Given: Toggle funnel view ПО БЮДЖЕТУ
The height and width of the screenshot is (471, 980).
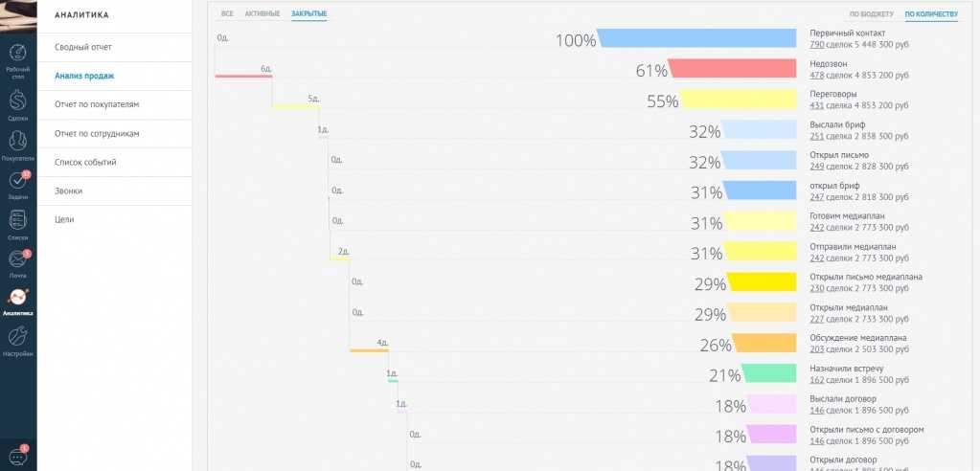Looking at the screenshot, I should 872,14.
